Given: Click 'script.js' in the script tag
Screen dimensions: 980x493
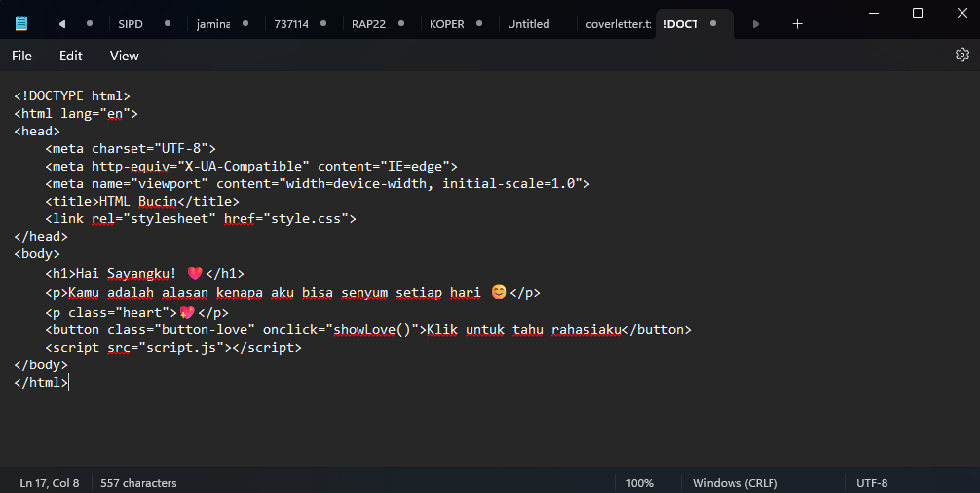Looking at the screenshot, I should coord(181,348).
